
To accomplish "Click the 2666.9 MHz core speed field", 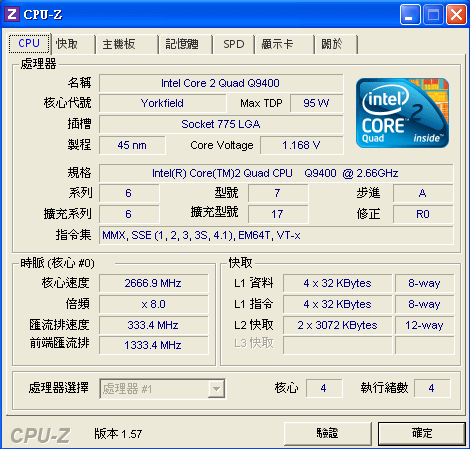I will pos(154,283).
